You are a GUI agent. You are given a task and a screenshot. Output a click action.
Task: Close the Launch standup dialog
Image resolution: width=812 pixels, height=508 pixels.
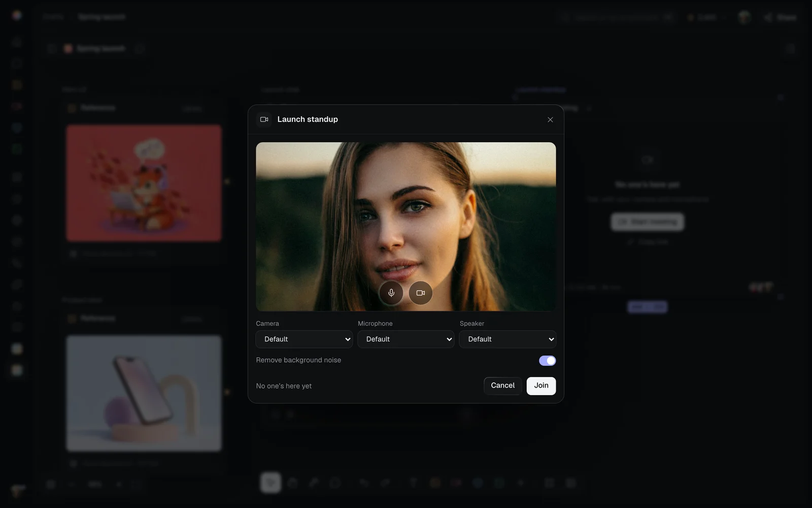[x=550, y=120]
